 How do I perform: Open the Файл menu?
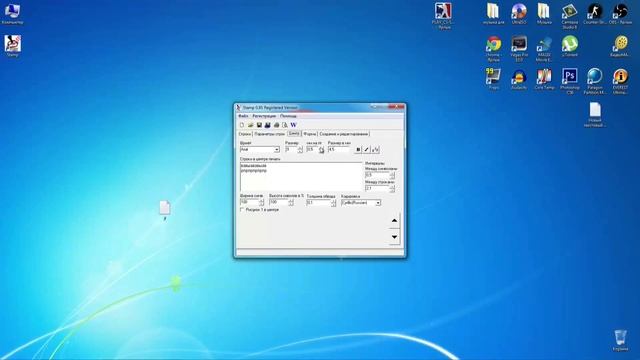243,116
